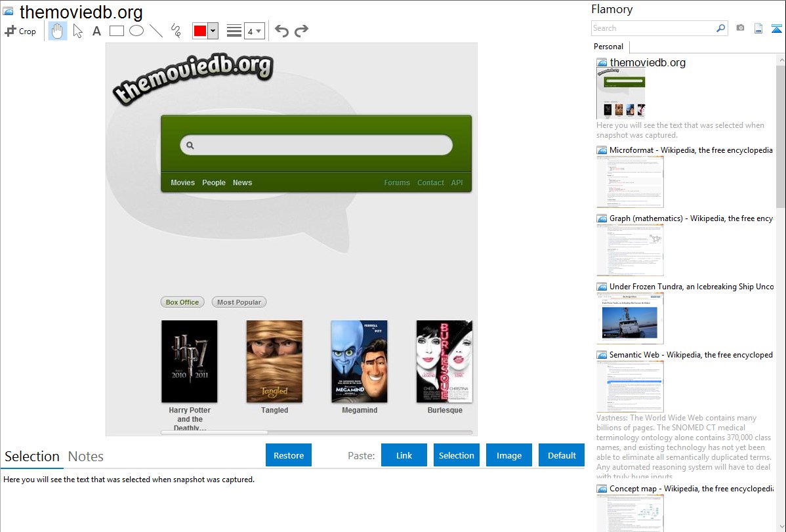The image size is (786, 532).
Task: Choose the text annotation tool
Action: click(x=96, y=31)
